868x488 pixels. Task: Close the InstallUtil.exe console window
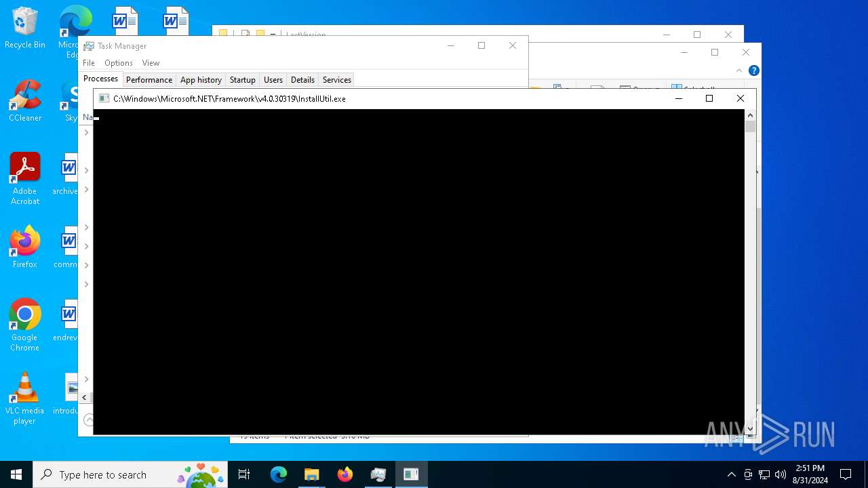click(741, 98)
